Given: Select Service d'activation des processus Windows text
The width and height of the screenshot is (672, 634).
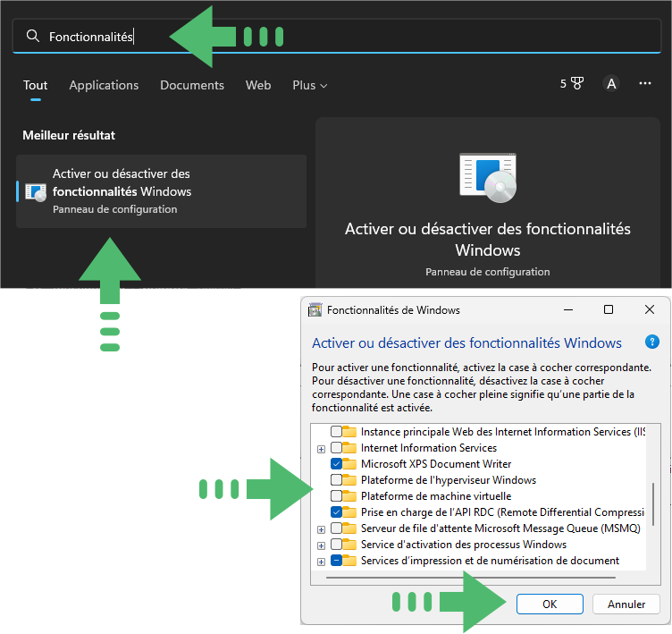Looking at the screenshot, I should 463,545.
